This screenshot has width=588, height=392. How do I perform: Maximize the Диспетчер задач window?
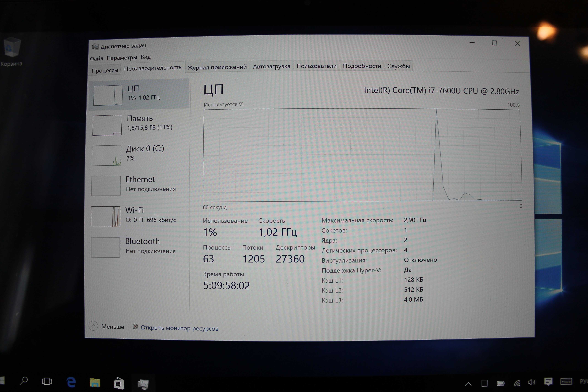[x=494, y=43]
